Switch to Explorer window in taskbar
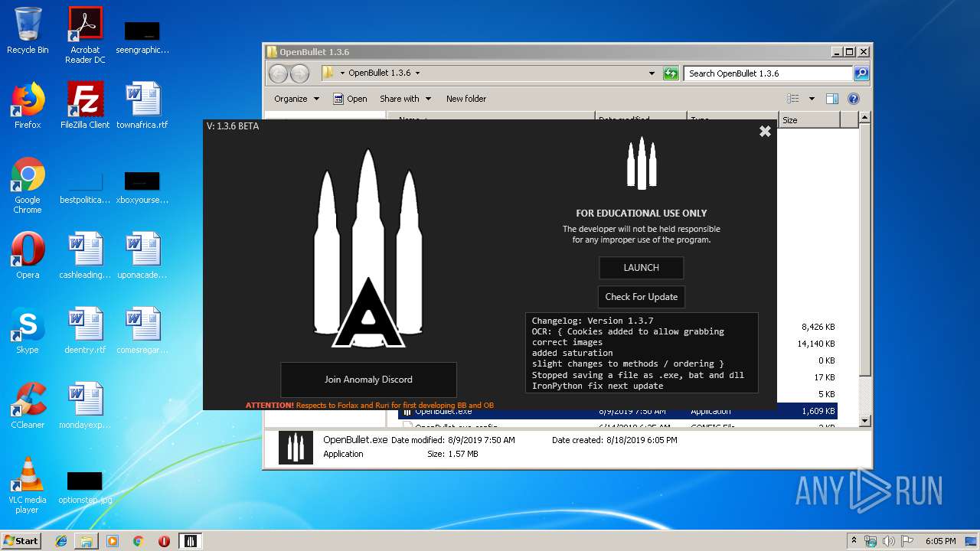This screenshot has width=980, height=551. click(87, 541)
